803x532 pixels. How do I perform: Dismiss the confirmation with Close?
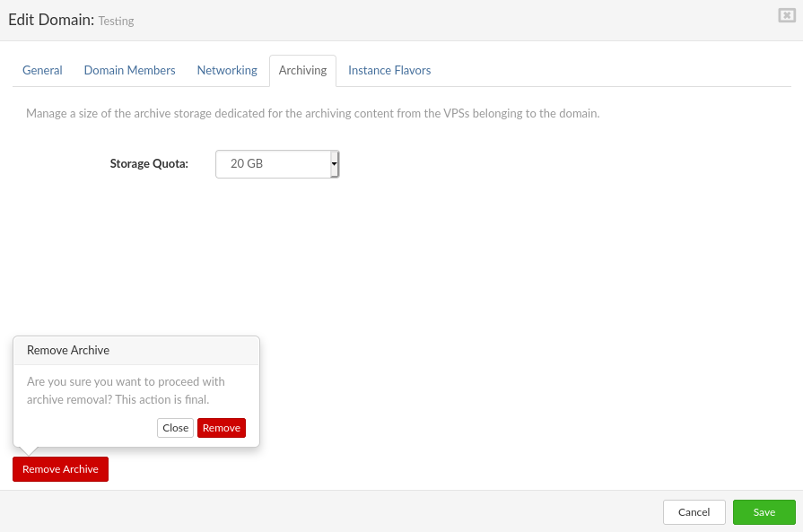175,428
